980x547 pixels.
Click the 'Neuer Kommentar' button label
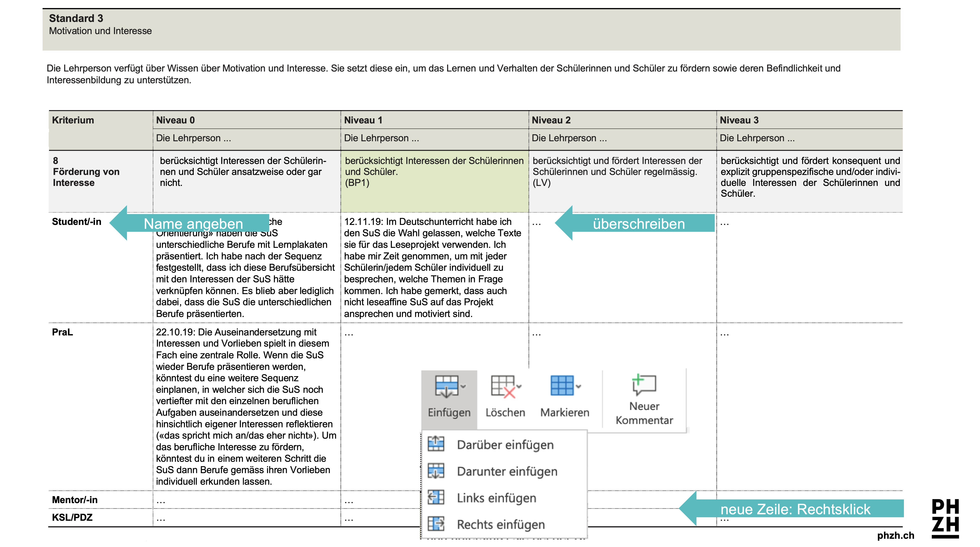[x=644, y=413]
